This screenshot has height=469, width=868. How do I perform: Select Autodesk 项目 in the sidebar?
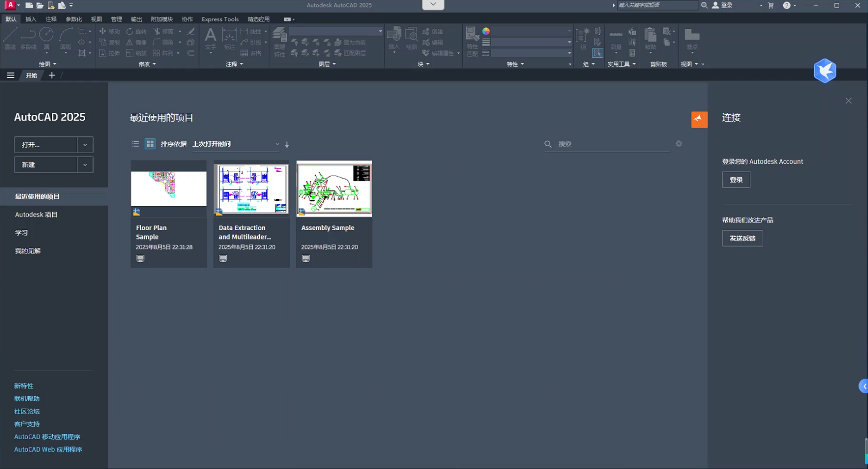pyautogui.click(x=36, y=215)
